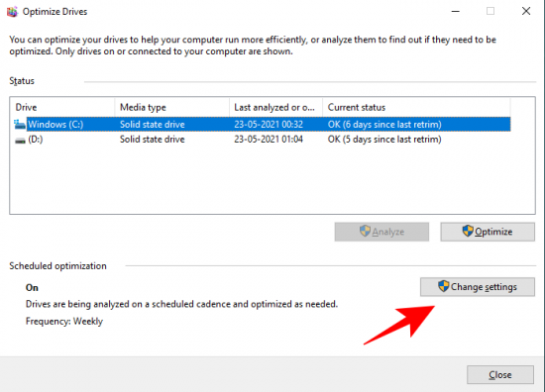The width and height of the screenshot is (545, 392).
Task: Click '23-05-2021 01:04' date cell
Action: 269,140
